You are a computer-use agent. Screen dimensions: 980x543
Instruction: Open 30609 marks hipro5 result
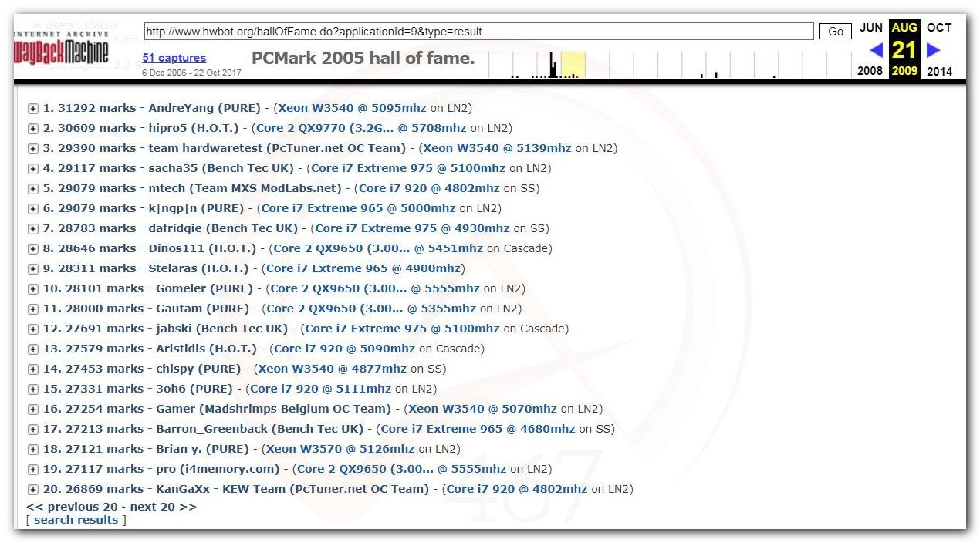click(x=141, y=128)
